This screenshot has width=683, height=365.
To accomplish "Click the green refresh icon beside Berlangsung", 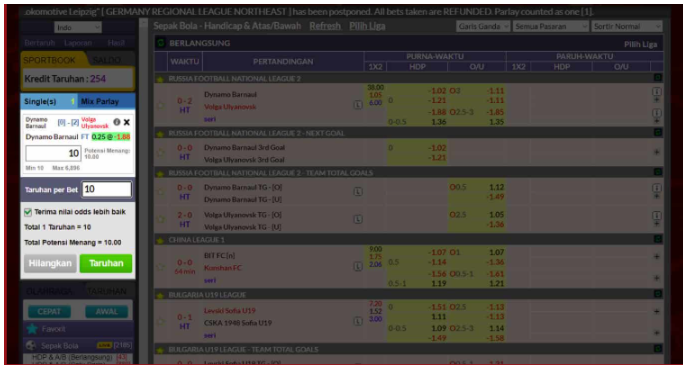I will (161, 43).
